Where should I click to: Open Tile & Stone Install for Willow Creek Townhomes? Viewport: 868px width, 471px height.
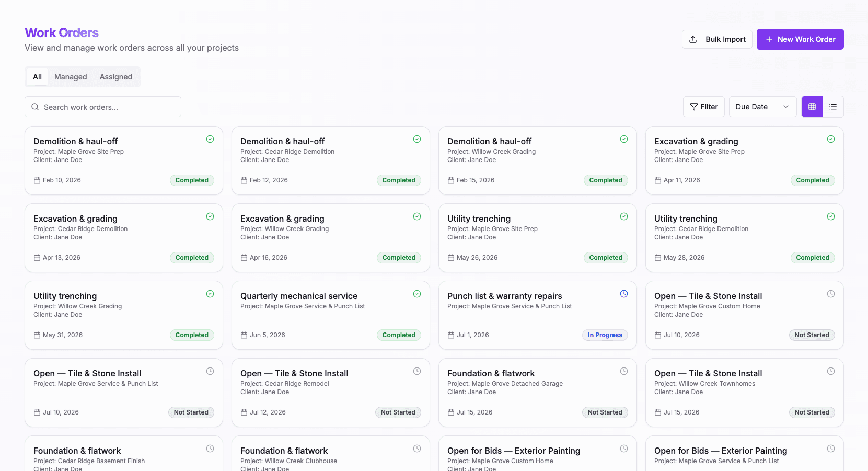pos(745,393)
